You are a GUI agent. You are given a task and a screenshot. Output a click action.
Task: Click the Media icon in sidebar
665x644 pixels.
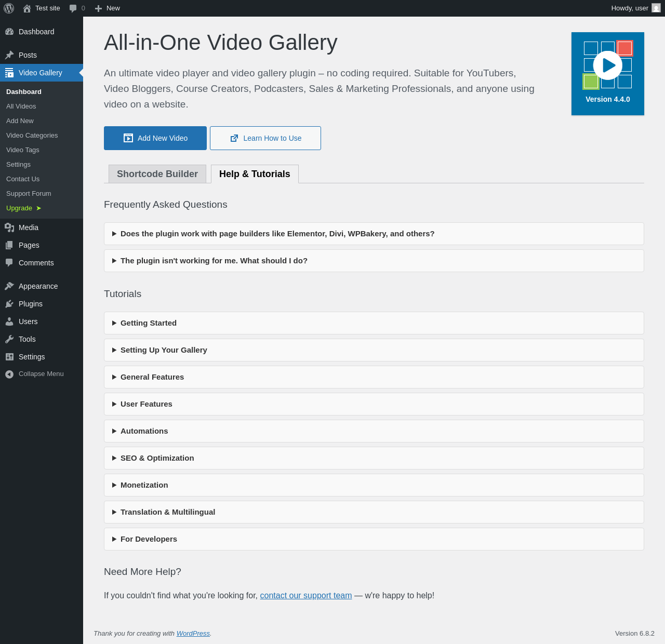coord(9,227)
